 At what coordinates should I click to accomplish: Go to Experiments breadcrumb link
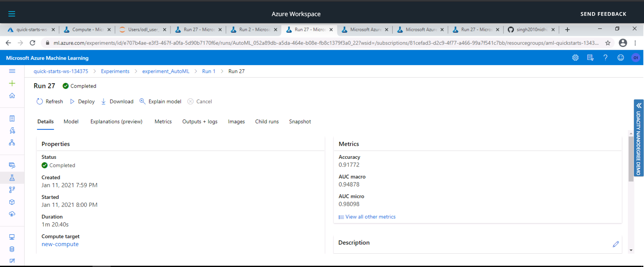pyautogui.click(x=115, y=71)
